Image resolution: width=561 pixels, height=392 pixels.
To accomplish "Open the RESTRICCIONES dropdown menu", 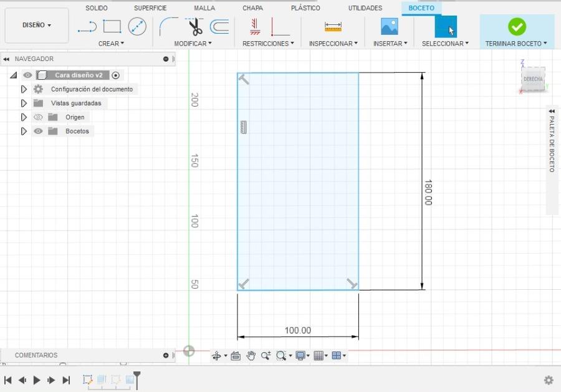I will (x=268, y=44).
